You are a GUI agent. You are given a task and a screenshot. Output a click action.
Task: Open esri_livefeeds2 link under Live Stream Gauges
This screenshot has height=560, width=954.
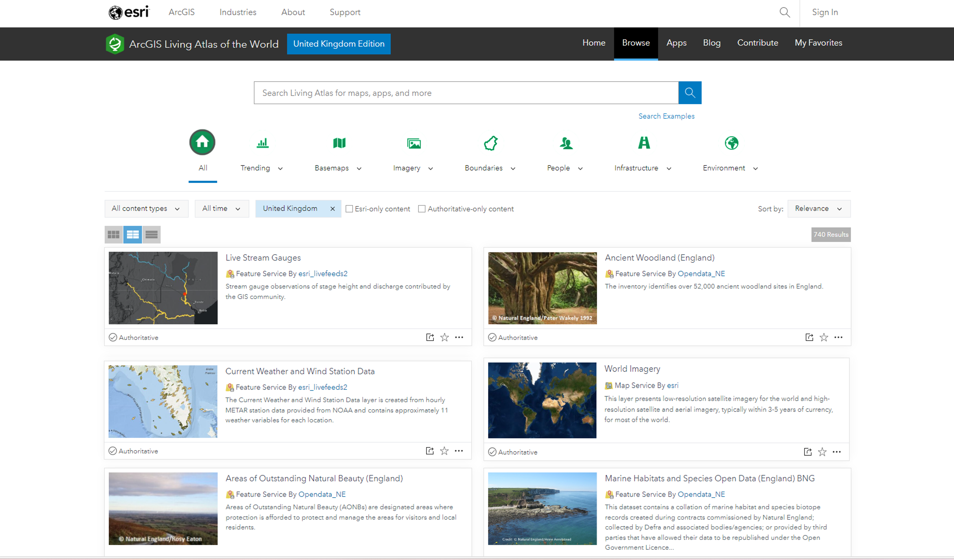pos(323,274)
